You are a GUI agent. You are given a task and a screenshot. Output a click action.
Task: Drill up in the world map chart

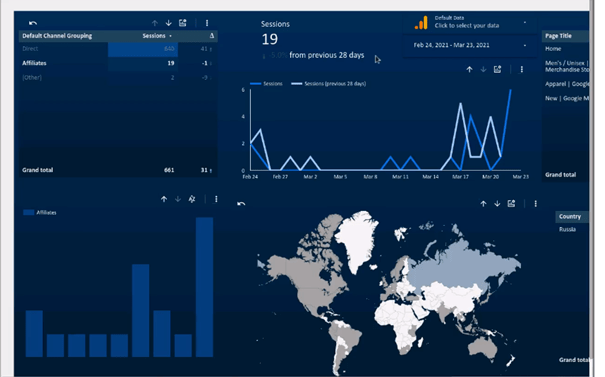click(x=483, y=204)
